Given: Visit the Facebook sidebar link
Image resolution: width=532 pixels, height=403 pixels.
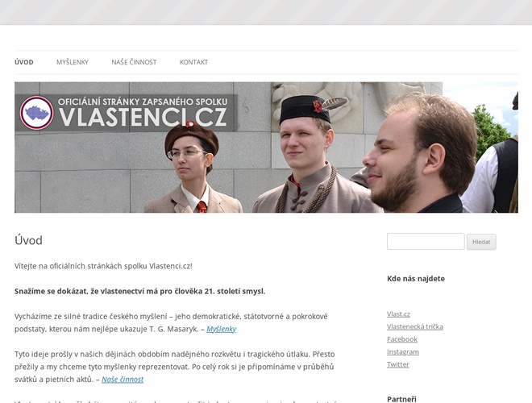Looking at the screenshot, I should point(402,339).
